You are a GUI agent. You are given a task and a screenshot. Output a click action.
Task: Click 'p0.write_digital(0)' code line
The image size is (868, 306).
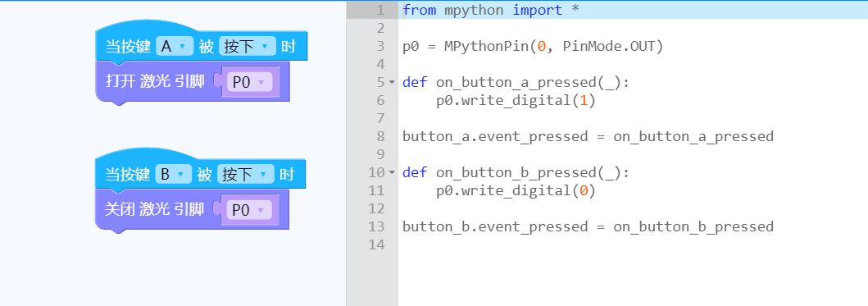tap(516, 190)
